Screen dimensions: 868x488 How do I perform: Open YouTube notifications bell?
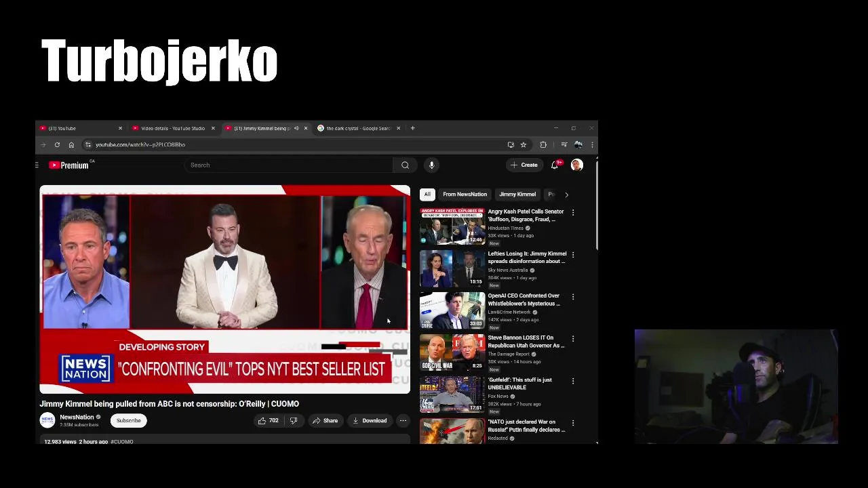click(x=555, y=165)
